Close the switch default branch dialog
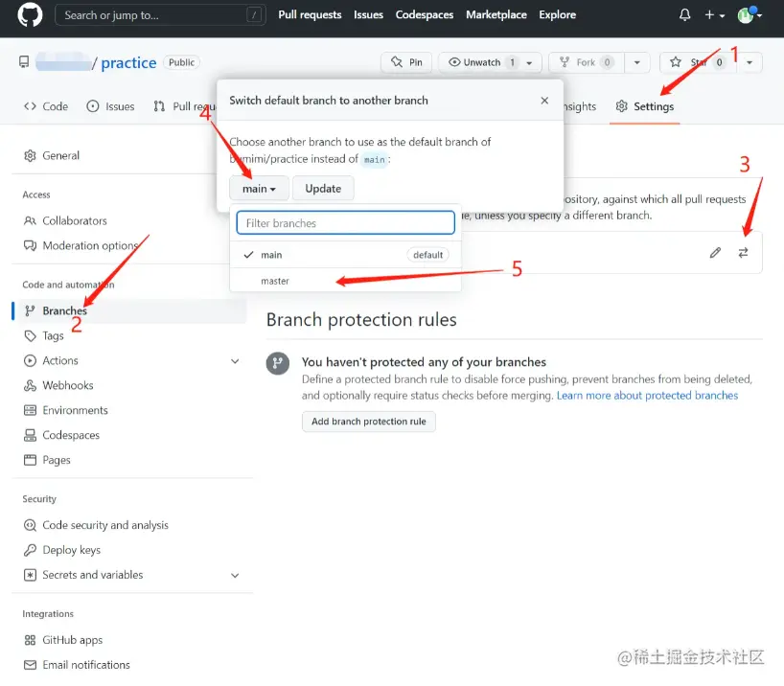Screen dimensions: 784x686 click(x=544, y=101)
